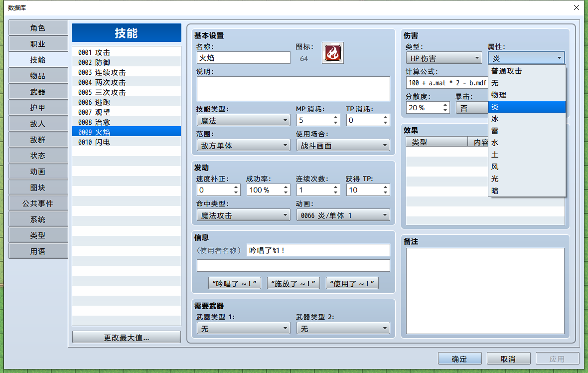Open the 职业 tab
This screenshot has height=373, width=588.
coord(38,44)
